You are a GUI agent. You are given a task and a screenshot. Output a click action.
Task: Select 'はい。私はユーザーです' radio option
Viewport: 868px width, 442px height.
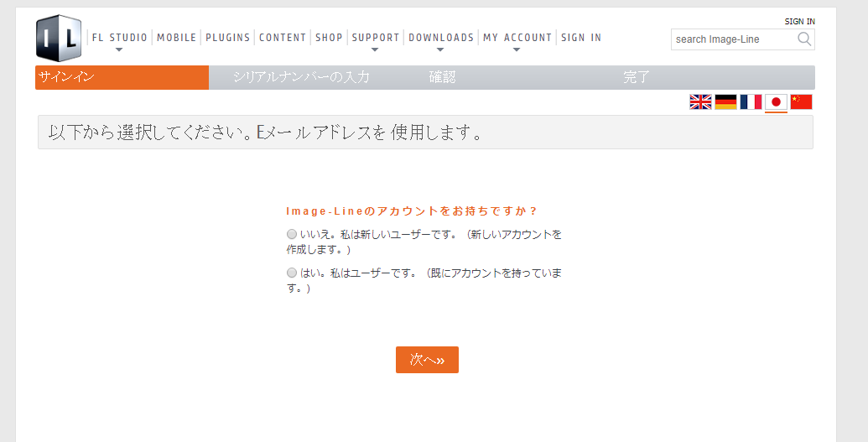pos(292,273)
